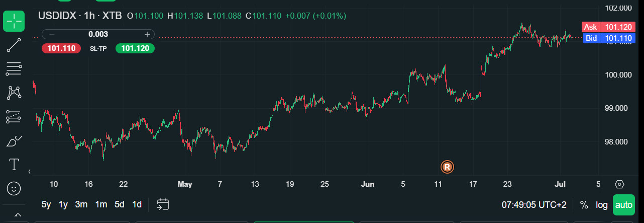Expand the collapsed left toolbar chevron

18,215
